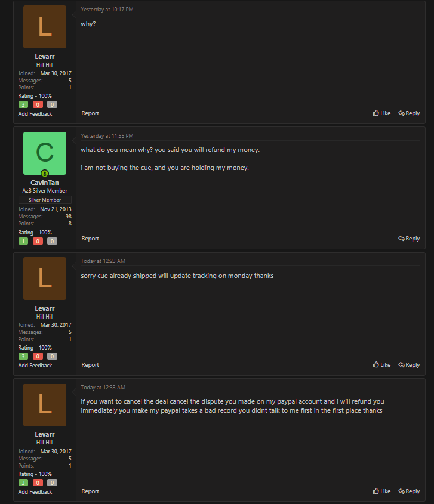Click red negative rating badge under CavinTan
The width and height of the screenshot is (434, 504).
tap(38, 242)
